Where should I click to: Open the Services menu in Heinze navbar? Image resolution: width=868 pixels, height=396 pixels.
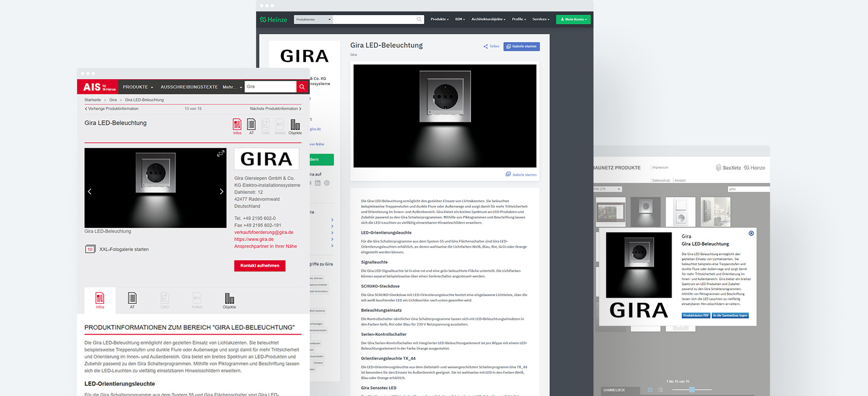point(541,19)
